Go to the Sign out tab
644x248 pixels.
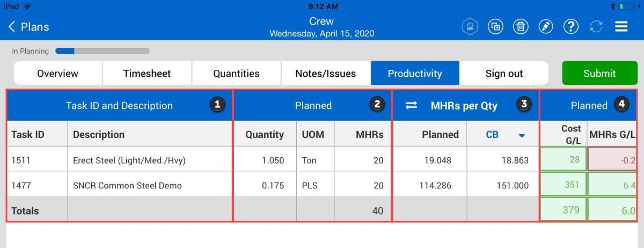pyautogui.click(x=504, y=74)
